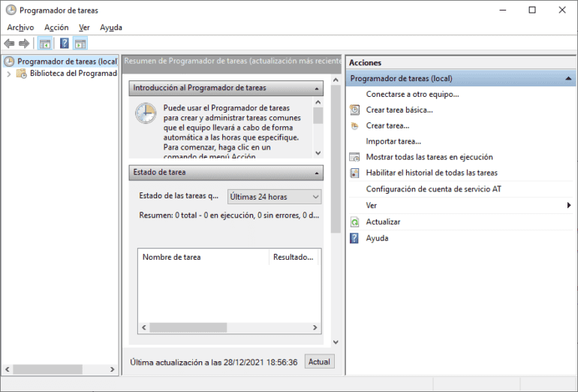Toggle the console tree pane icon
The image size is (578, 392).
pos(45,44)
